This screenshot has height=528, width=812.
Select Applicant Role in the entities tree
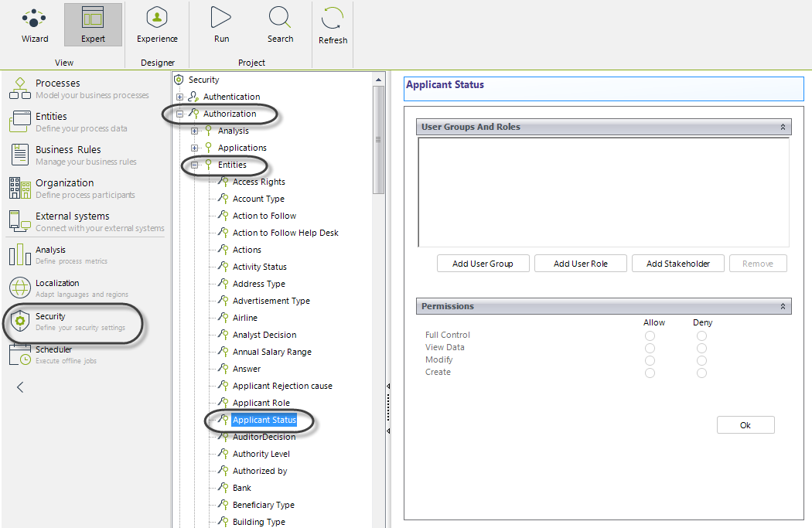coord(261,403)
